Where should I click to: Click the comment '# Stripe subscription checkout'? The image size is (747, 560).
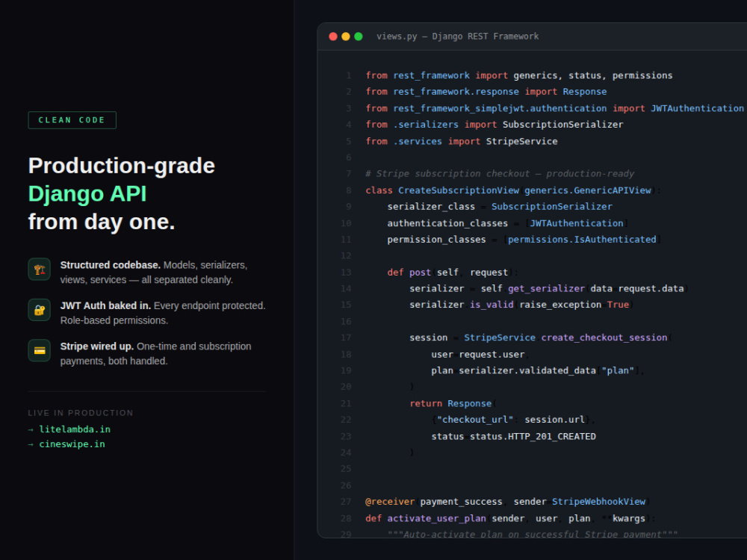(447, 174)
